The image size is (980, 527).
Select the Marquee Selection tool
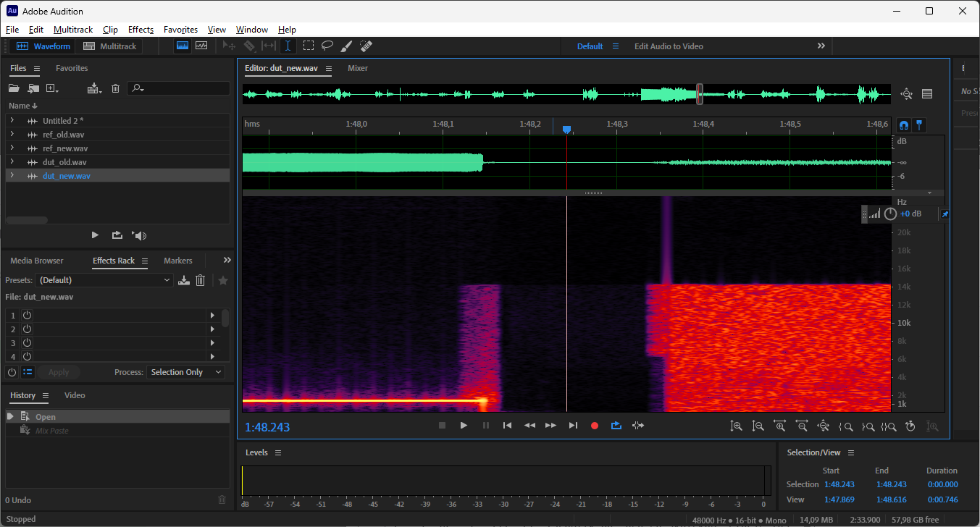click(x=309, y=46)
